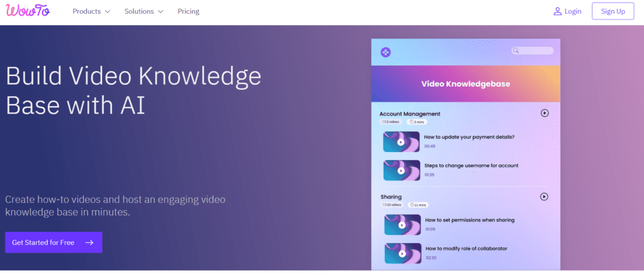Open the Pricing page
This screenshot has height=275, width=644.
pyautogui.click(x=188, y=11)
